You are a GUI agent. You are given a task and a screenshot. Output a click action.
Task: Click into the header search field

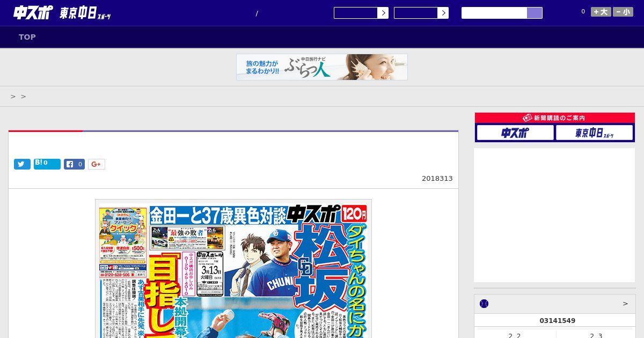494,13
